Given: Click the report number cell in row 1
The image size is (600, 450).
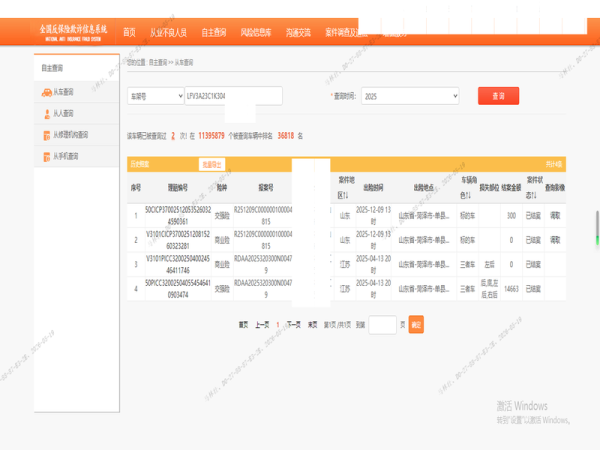Looking at the screenshot, I should pyautogui.click(x=263, y=216).
